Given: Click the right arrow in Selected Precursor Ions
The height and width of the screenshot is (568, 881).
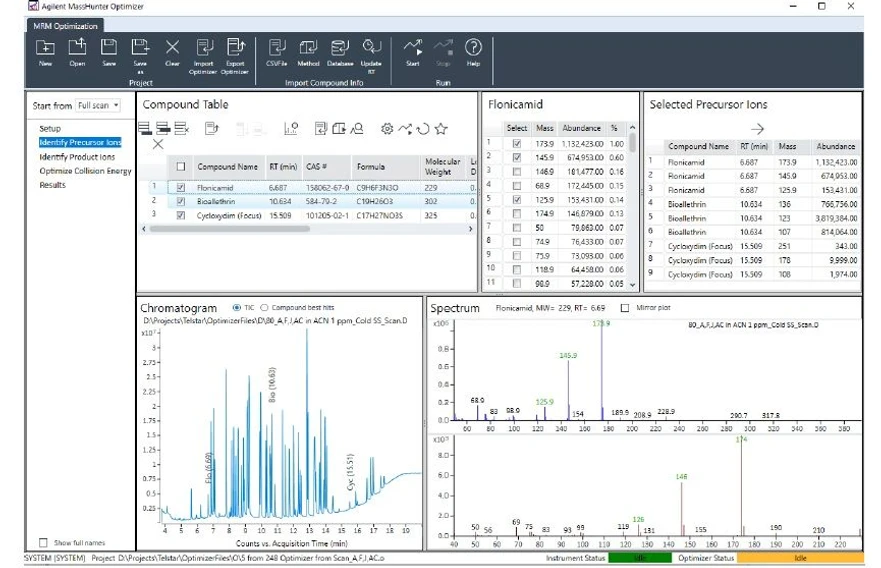Looking at the screenshot, I should pyautogui.click(x=757, y=129).
